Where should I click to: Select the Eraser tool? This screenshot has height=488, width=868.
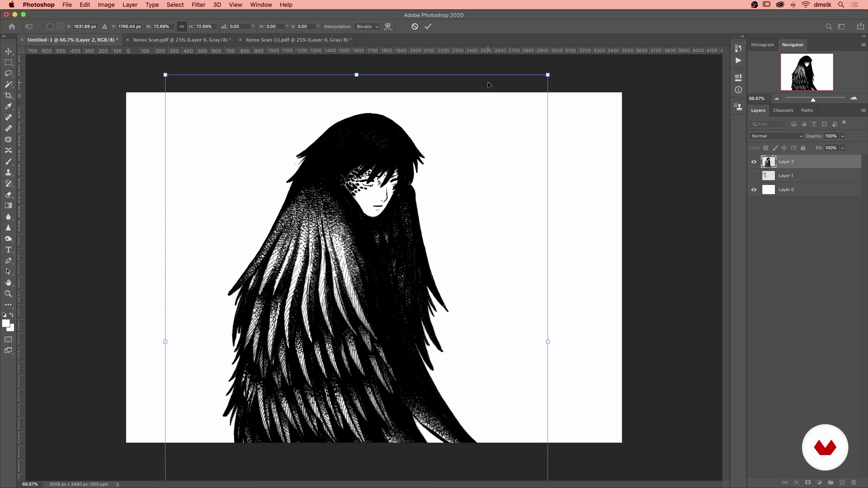tap(8, 195)
